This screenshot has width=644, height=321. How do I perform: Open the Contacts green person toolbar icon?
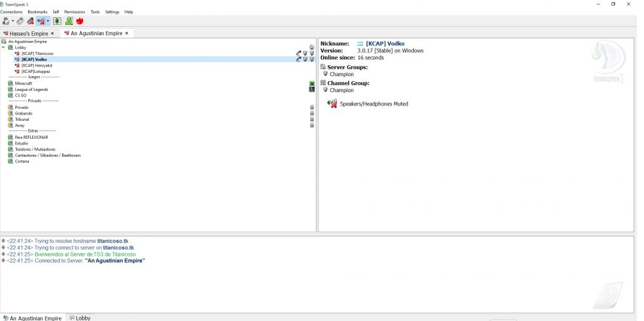pyautogui.click(x=68, y=21)
